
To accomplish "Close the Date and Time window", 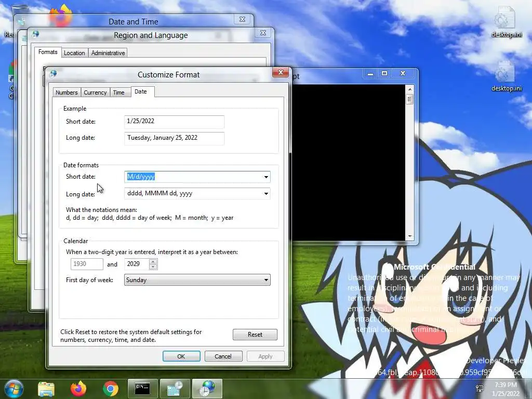I will 242,19.
